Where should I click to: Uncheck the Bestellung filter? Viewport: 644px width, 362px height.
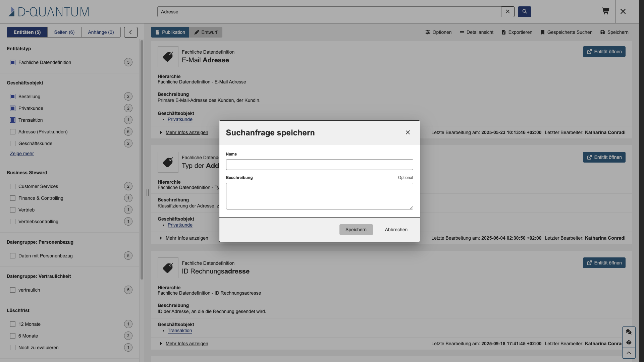coord(13,97)
